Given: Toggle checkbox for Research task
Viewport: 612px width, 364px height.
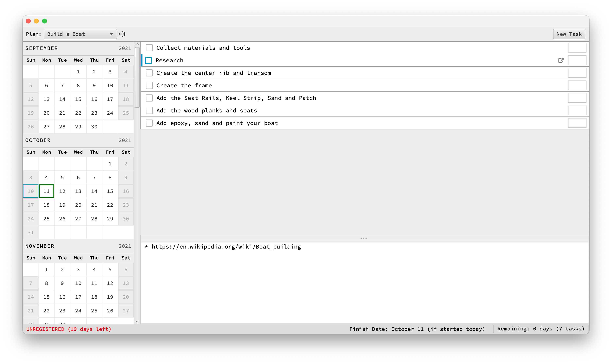Looking at the screenshot, I should pyautogui.click(x=149, y=60).
